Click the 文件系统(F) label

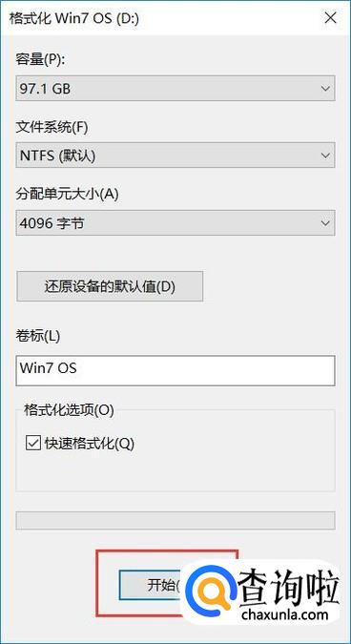[x=52, y=127]
